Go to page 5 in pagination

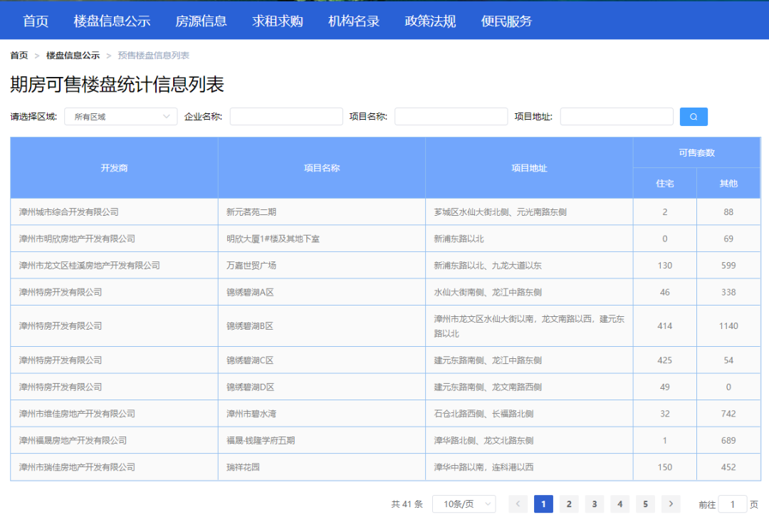(645, 504)
